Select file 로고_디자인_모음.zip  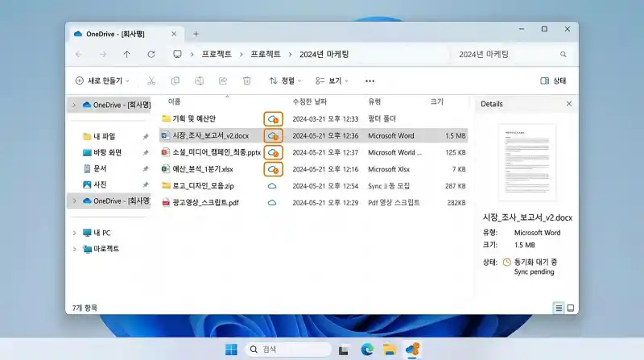(203, 186)
